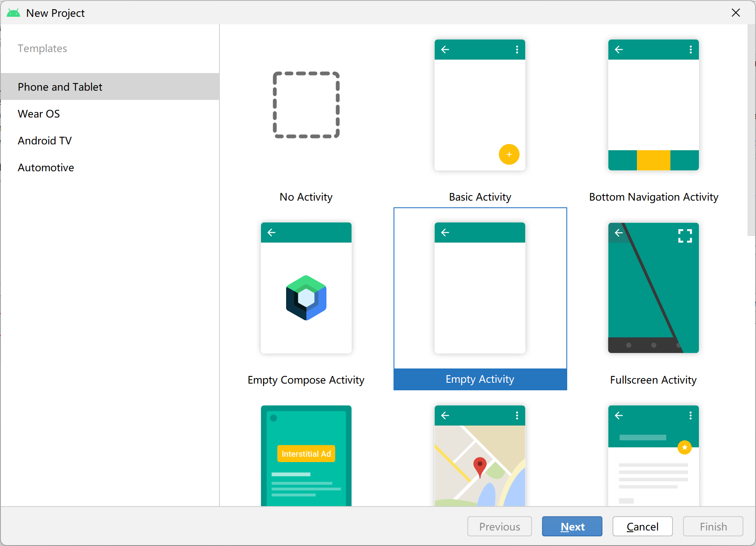Click the Next button
Viewport: 756px width, 546px height.
click(x=572, y=526)
